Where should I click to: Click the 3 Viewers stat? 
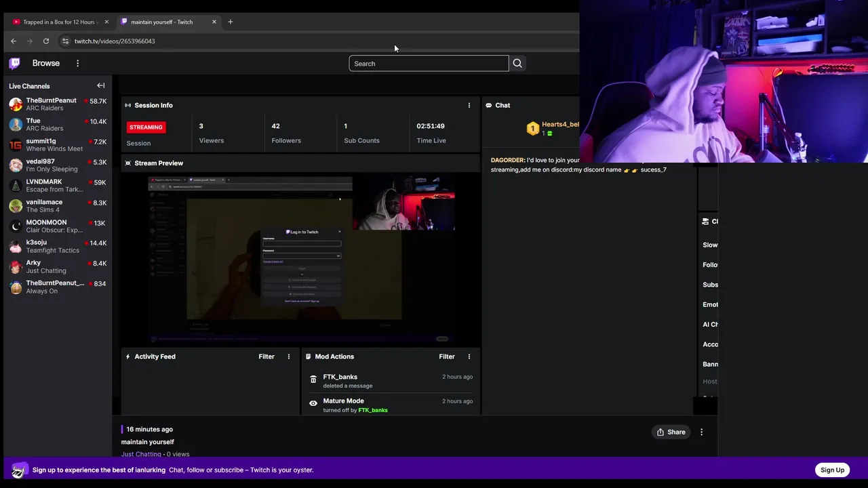(x=212, y=133)
